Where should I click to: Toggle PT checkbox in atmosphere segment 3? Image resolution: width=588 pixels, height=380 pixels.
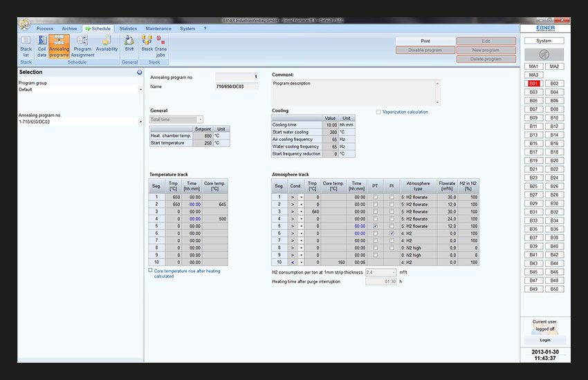point(375,211)
